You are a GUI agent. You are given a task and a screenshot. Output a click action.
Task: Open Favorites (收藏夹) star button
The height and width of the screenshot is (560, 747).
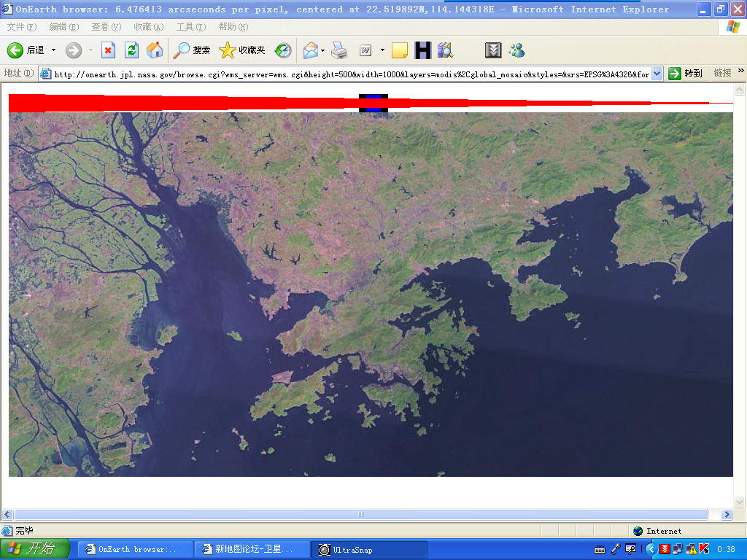tap(241, 50)
